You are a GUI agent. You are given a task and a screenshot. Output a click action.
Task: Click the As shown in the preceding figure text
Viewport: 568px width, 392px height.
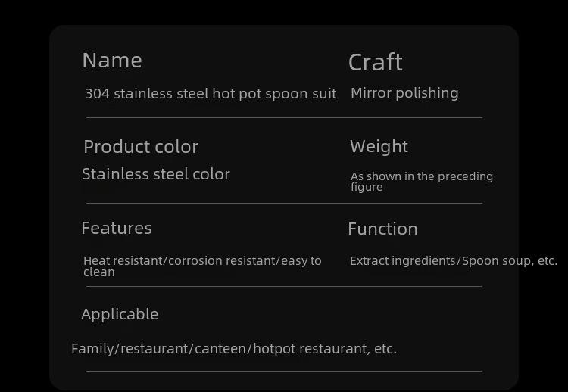(x=422, y=182)
